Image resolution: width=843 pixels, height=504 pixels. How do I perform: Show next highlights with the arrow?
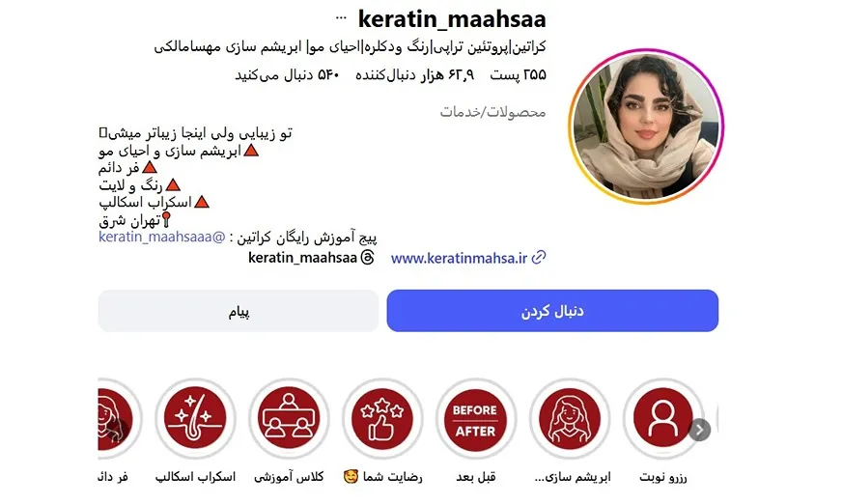[x=699, y=430]
